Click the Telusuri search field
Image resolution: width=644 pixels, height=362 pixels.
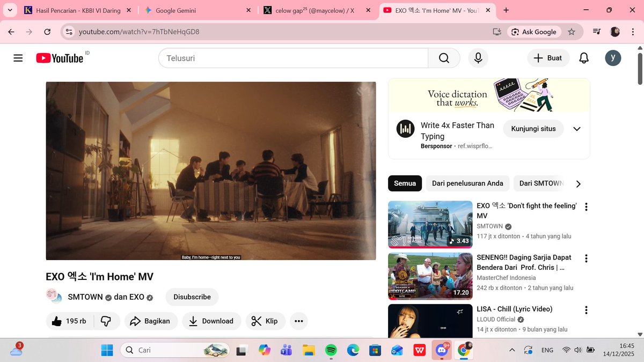pyautogui.click(x=293, y=58)
